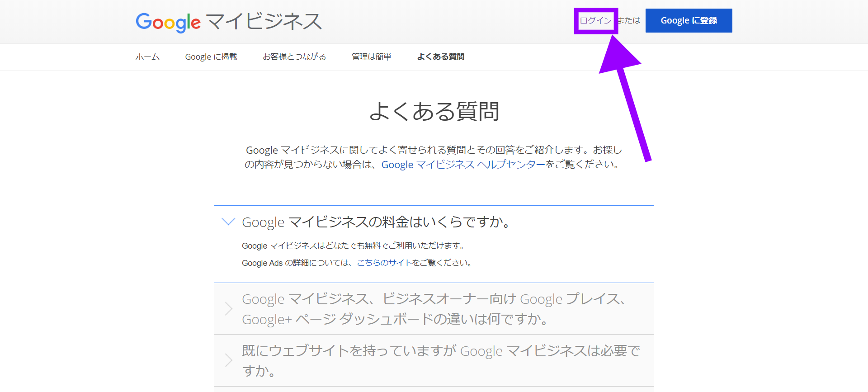Open the 管理は簡単 navigation item
Image resolution: width=868 pixels, height=392 pixels.
click(371, 57)
